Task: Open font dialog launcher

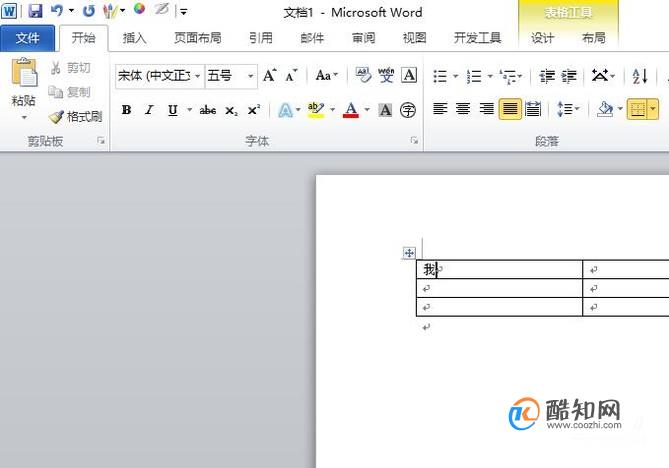Action: pos(414,140)
